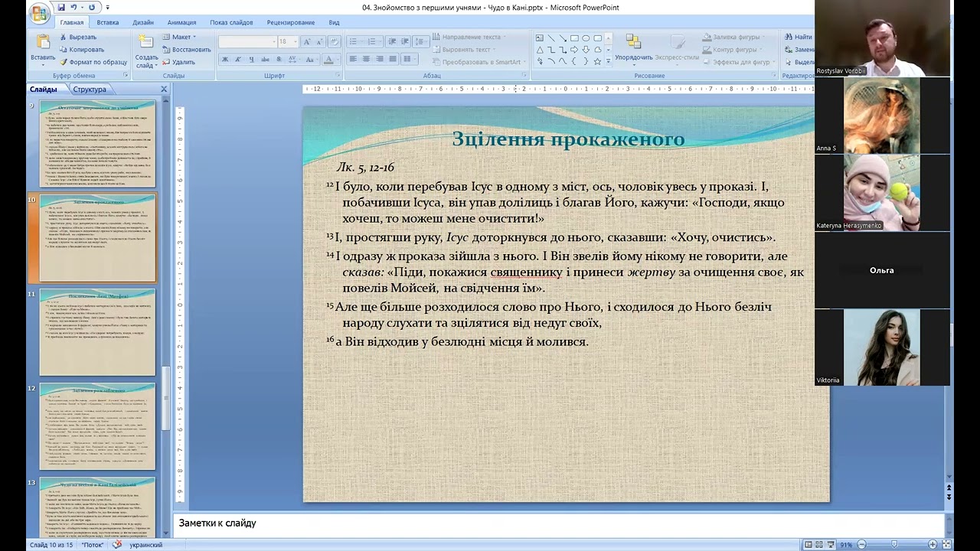This screenshot has height=551, width=980.
Task: Select slide 11 thumbnail
Action: (x=97, y=332)
